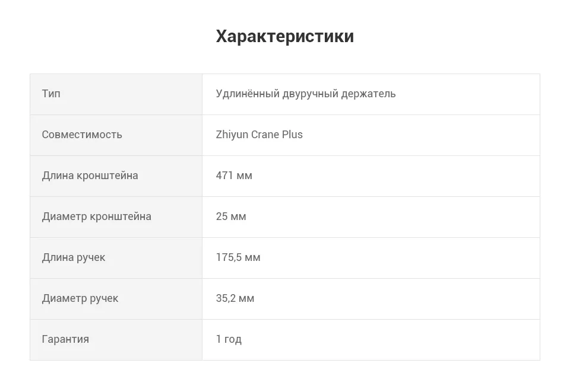
Task: Click the 25 мм value
Action: coord(231,216)
